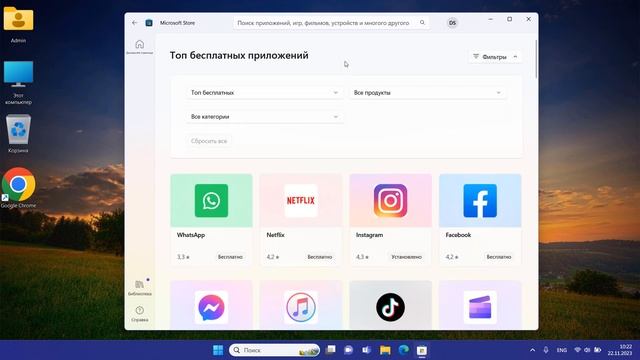Click the WhatsApp title text

pos(191,235)
